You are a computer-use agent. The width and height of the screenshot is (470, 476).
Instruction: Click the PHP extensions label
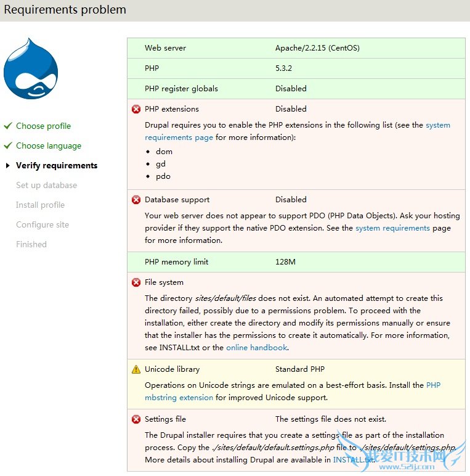pos(172,109)
